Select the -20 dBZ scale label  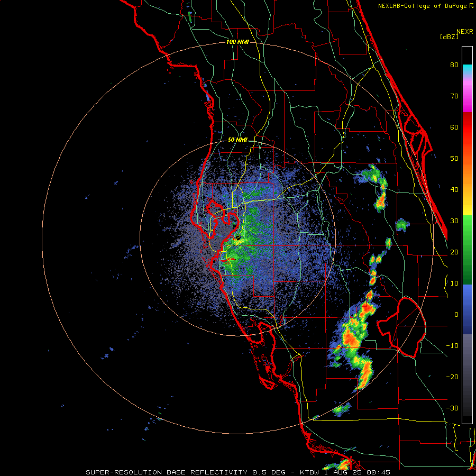point(452,377)
